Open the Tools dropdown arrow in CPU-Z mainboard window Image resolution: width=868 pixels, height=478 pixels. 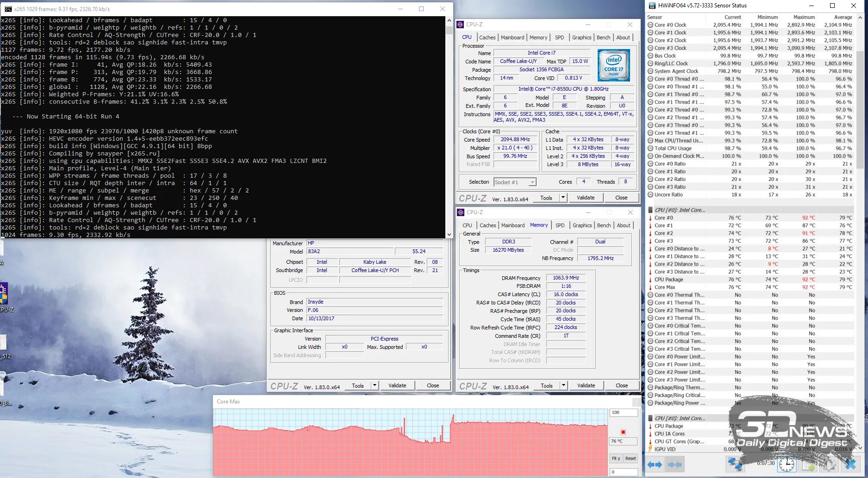coord(375,385)
